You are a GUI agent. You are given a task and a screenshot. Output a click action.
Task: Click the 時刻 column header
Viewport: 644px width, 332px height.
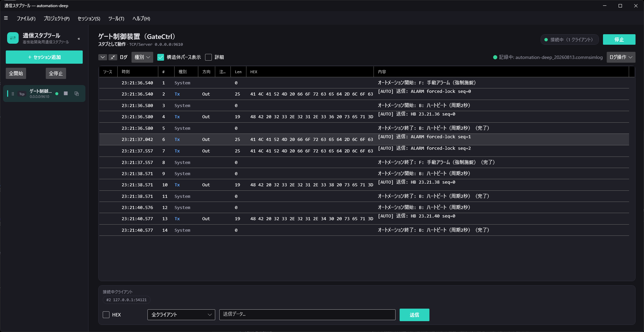click(138, 72)
